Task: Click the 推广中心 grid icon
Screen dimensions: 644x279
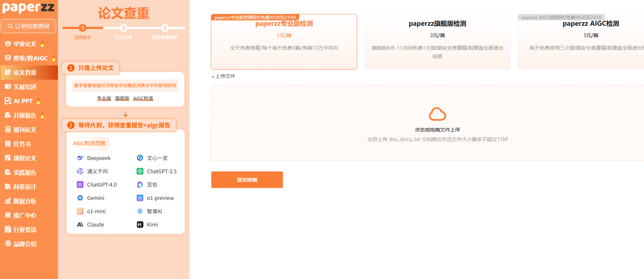Action: (8, 215)
